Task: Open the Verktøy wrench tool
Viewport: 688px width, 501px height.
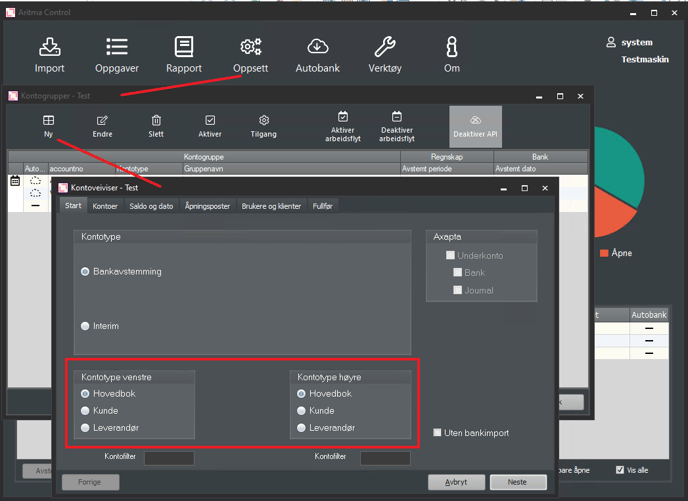Action: pyautogui.click(x=385, y=47)
